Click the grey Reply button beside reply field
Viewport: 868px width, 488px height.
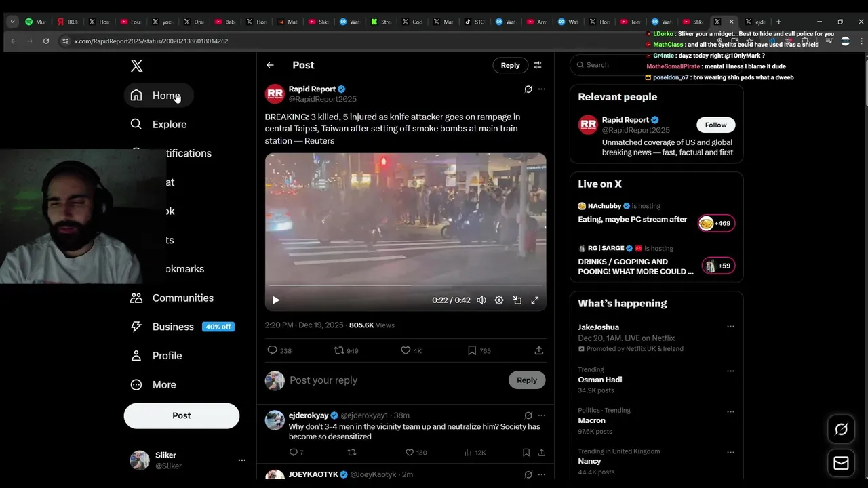(526, 380)
